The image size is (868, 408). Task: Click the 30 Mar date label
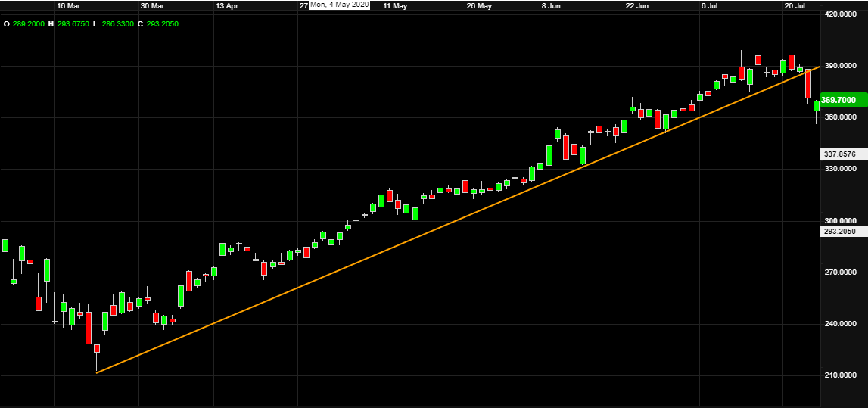[x=153, y=5]
